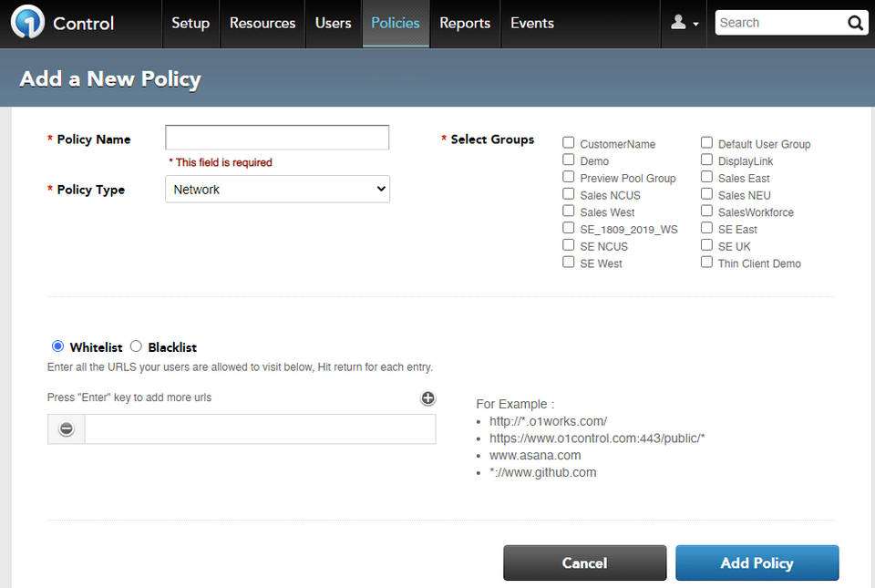Click the Add Policy button

point(757,562)
